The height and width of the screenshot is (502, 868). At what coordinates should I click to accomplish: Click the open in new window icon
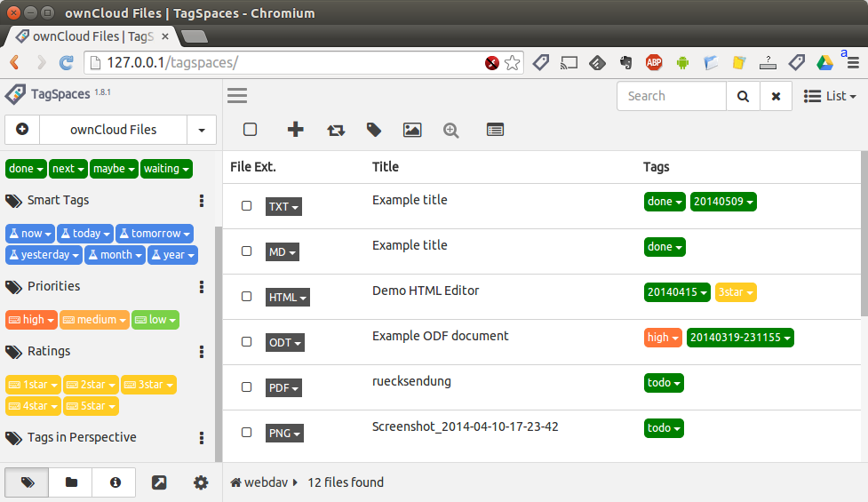tap(159, 482)
